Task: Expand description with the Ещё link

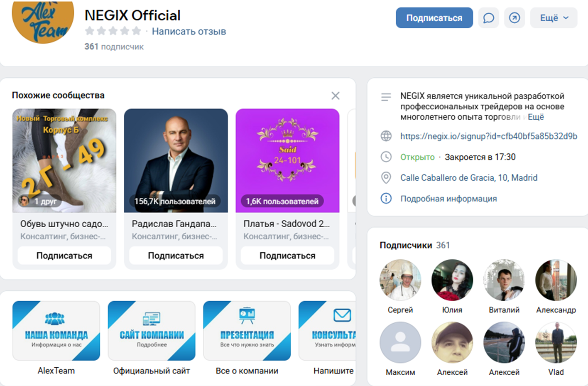Action: [x=536, y=117]
